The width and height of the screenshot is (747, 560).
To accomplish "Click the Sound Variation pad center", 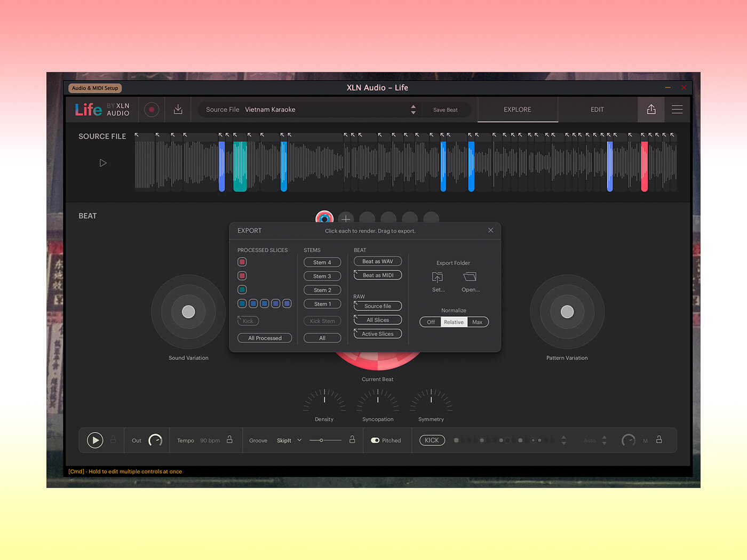I will [x=188, y=312].
